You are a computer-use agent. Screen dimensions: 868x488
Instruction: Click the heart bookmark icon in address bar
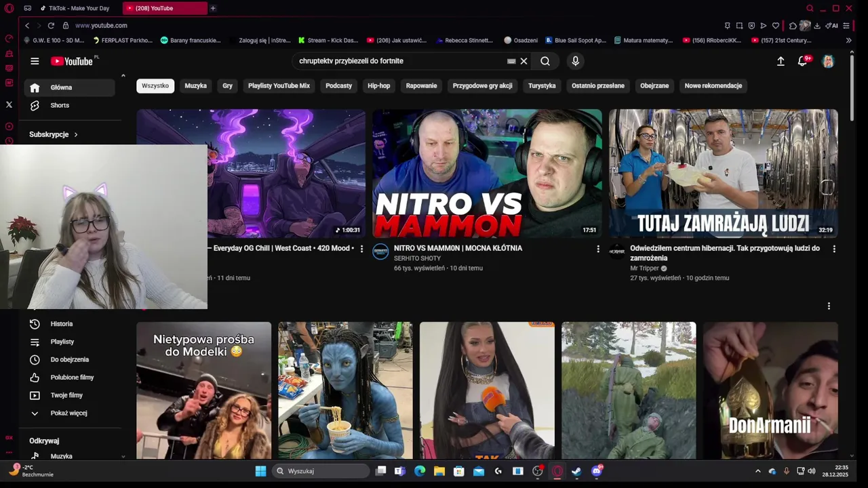776,26
